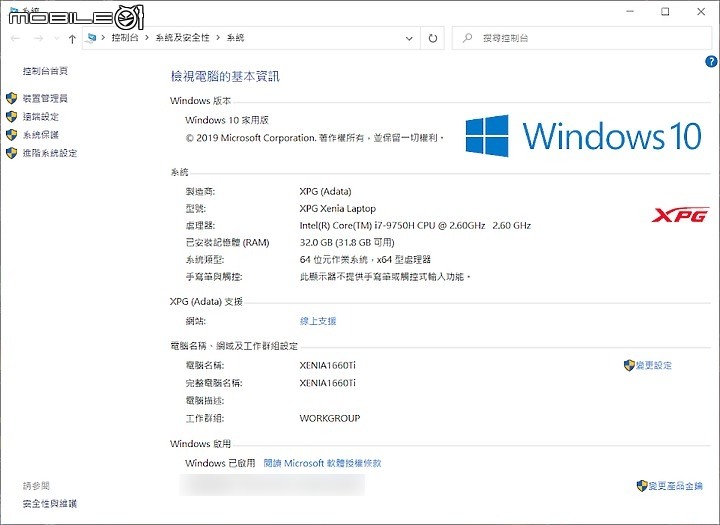Go up one level with the up arrow
The width and height of the screenshot is (720, 525).
pyautogui.click(x=72, y=39)
